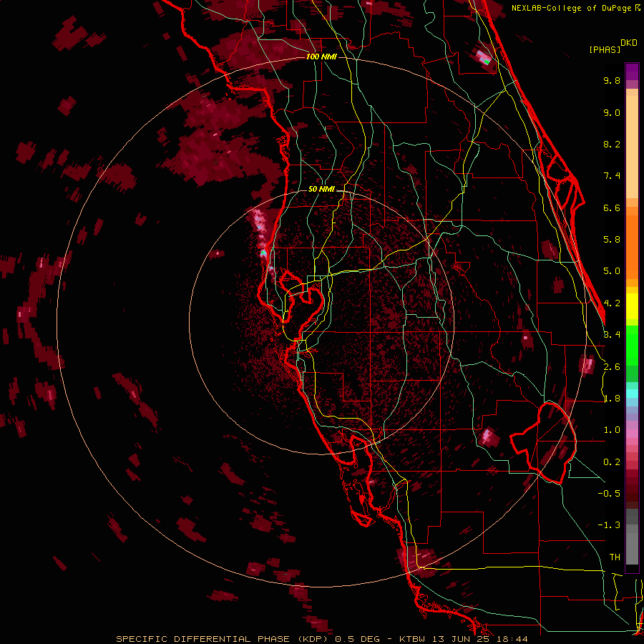Image resolution: width=644 pixels, height=644 pixels.
Task: Click the 5.8 value on color scale
Action: (612, 240)
